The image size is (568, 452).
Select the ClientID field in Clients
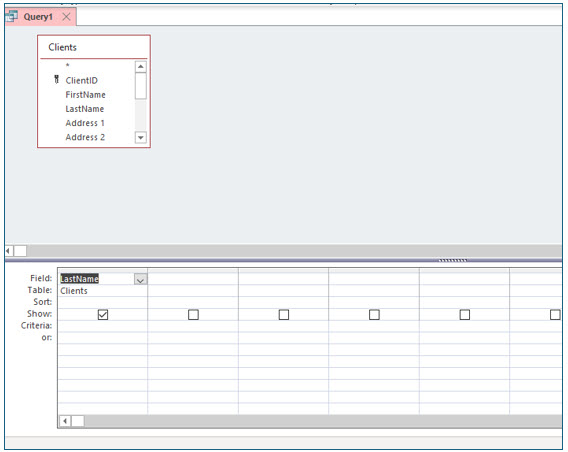point(82,80)
